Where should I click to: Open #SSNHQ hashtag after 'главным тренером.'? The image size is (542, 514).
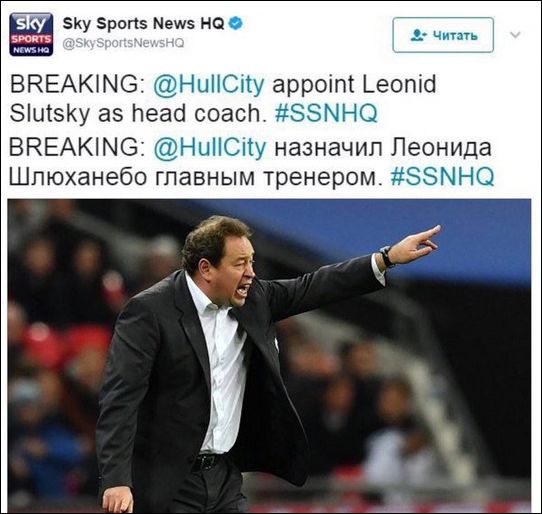pyautogui.click(x=442, y=176)
